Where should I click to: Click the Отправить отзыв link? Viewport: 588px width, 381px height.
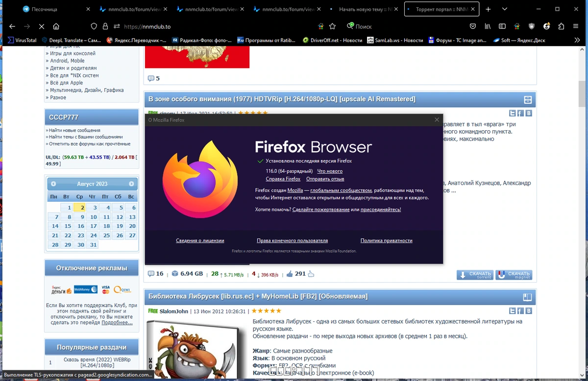point(325,179)
